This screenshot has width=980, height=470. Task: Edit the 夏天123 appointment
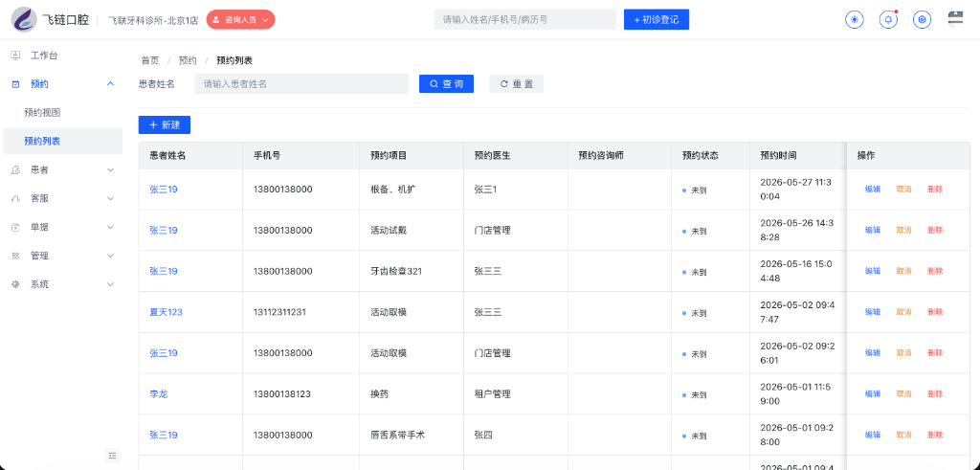873,312
